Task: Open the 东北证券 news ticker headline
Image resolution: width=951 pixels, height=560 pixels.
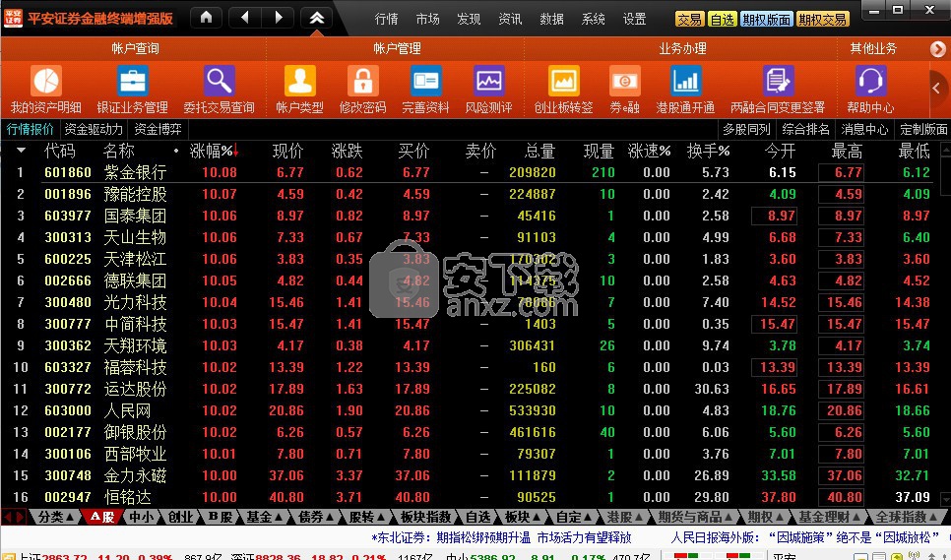Action: [x=501, y=537]
